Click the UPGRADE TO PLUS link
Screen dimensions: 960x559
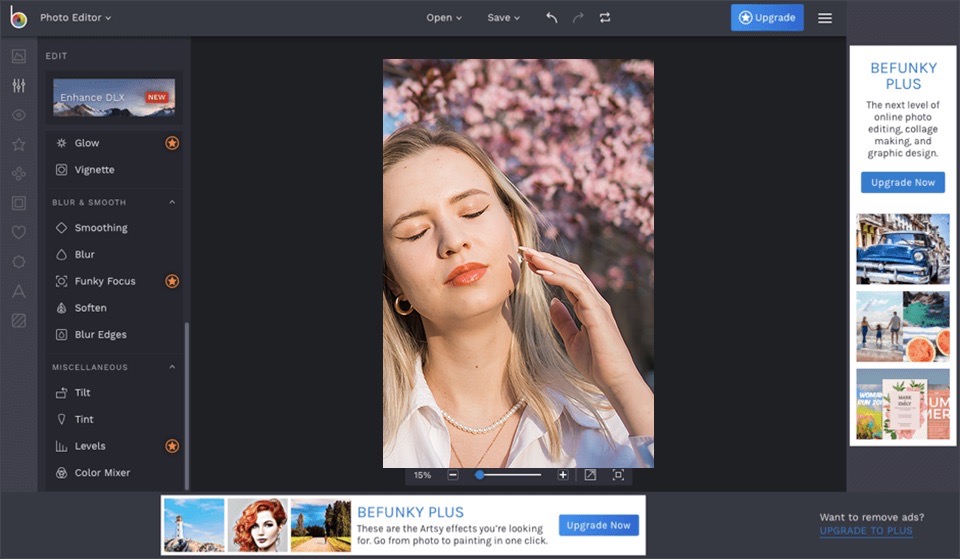tap(866, 531)
